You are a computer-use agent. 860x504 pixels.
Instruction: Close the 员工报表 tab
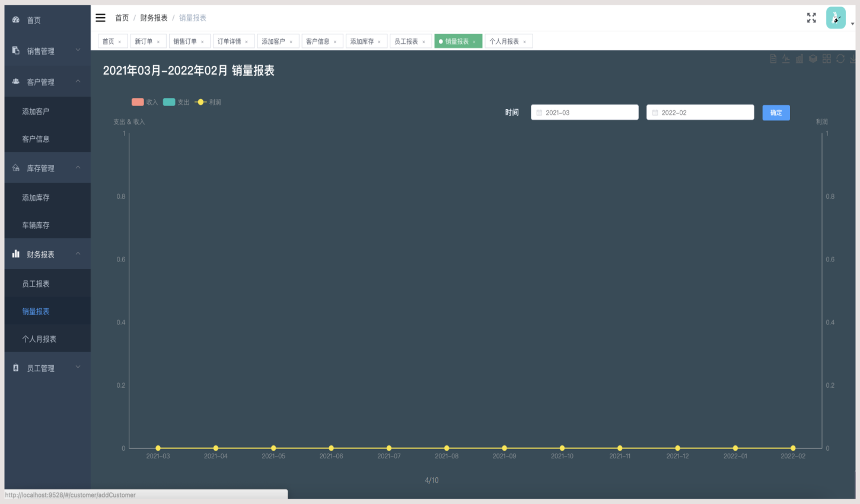423,42
